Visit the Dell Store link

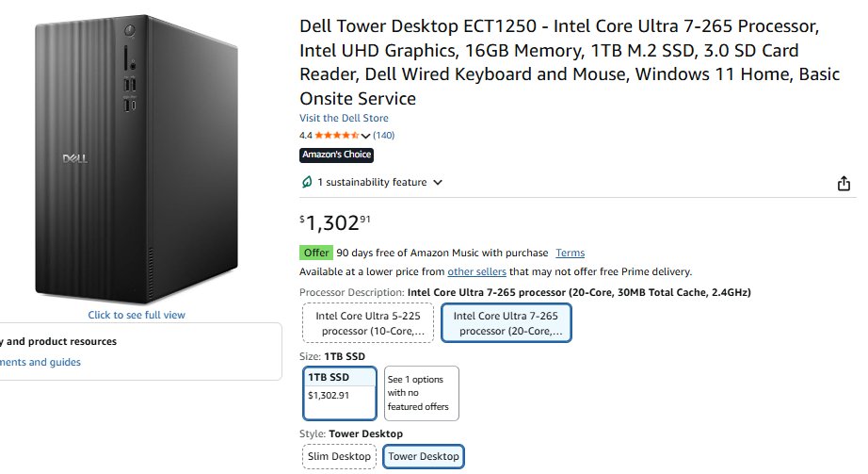pos(344,118)
